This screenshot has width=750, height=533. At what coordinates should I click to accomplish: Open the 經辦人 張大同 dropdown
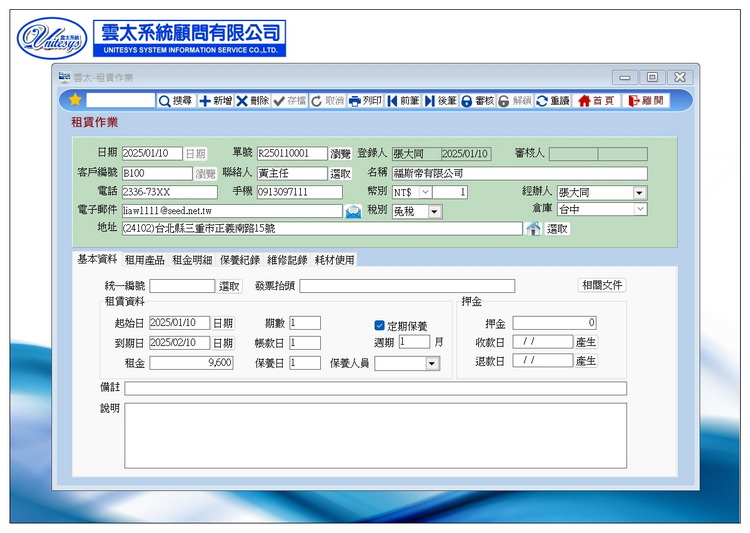[640, 193]
